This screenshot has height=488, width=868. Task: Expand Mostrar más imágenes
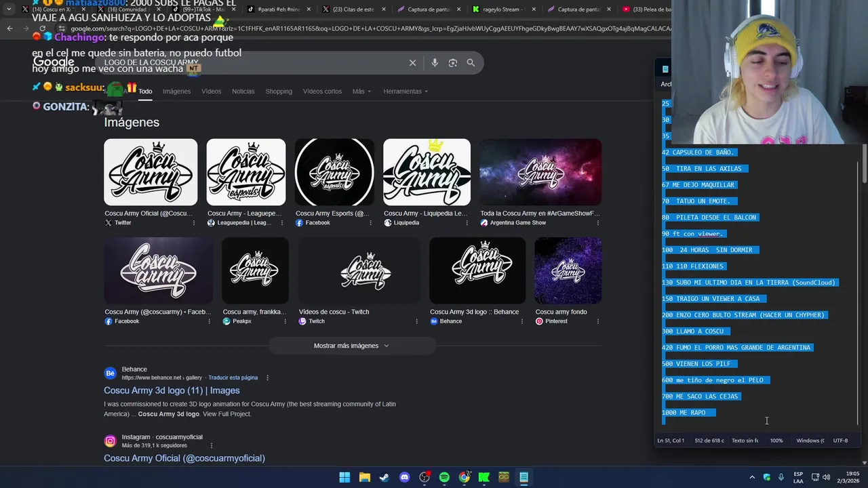tap(351, 346)
